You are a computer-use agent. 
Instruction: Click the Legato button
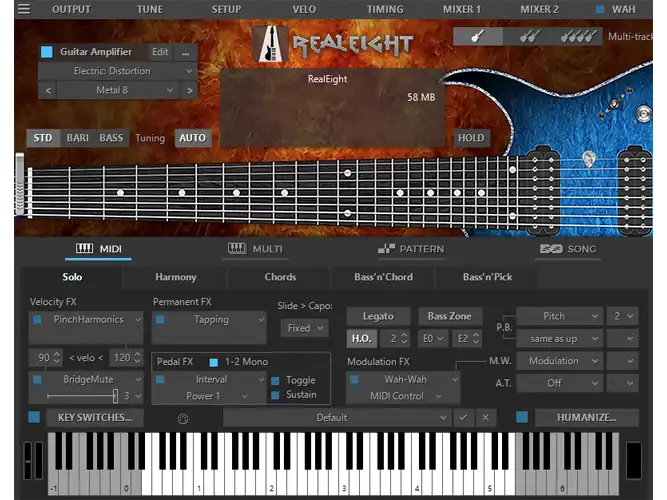(x=378, y=316)
